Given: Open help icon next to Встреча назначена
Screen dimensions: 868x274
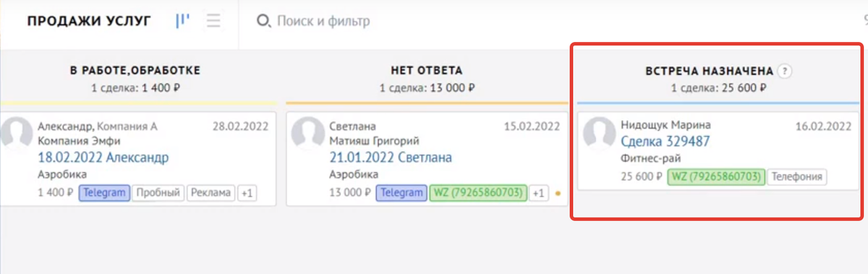Looking at the screenshot, I should tap(786, 71).
